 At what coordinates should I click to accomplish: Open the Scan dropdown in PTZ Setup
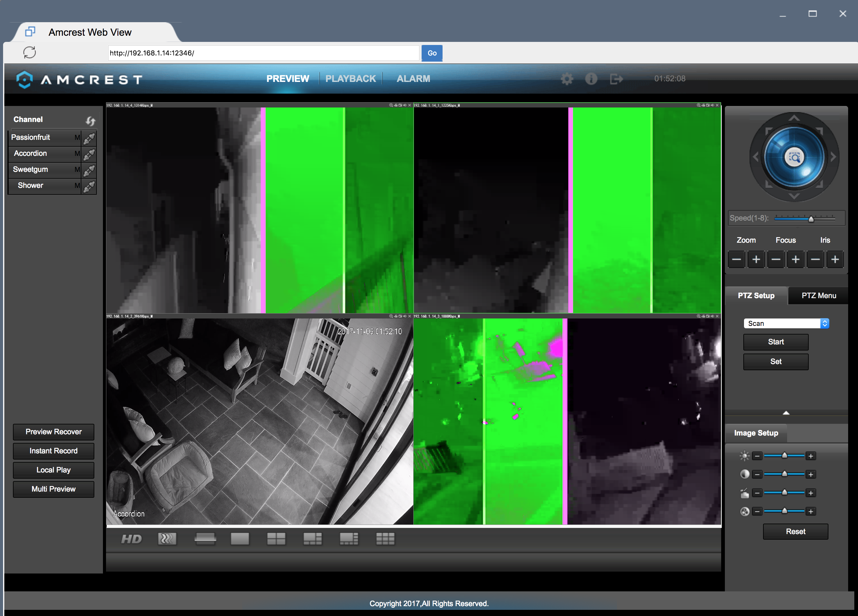click(786, 323)
